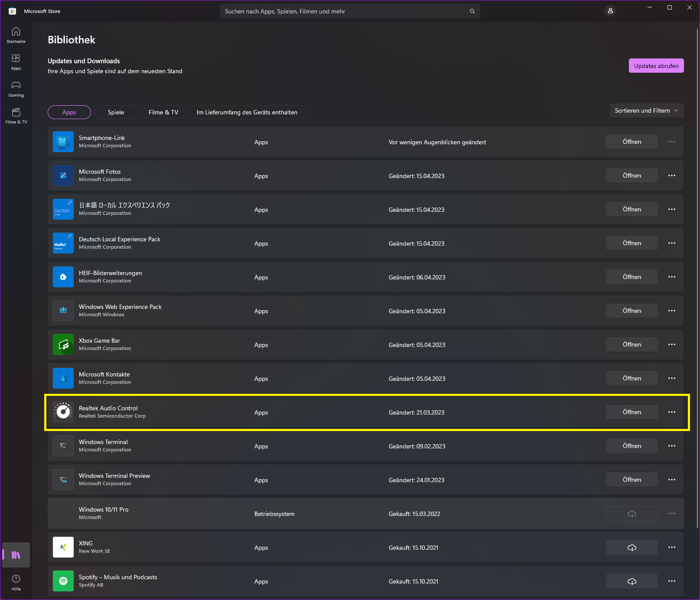
Task: Focus the Store search input field
Action: pos(345,11)
